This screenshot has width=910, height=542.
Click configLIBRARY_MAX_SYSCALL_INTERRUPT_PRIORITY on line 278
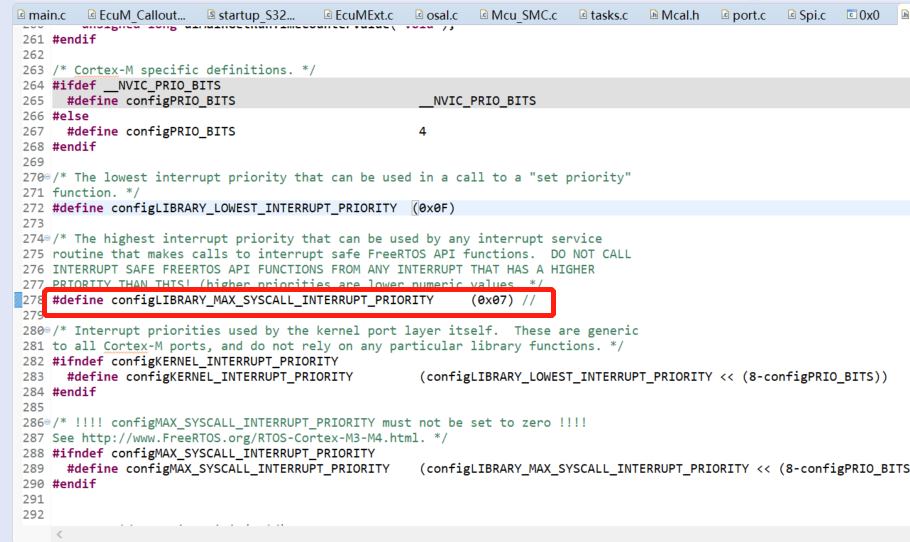tap(272, 300)
